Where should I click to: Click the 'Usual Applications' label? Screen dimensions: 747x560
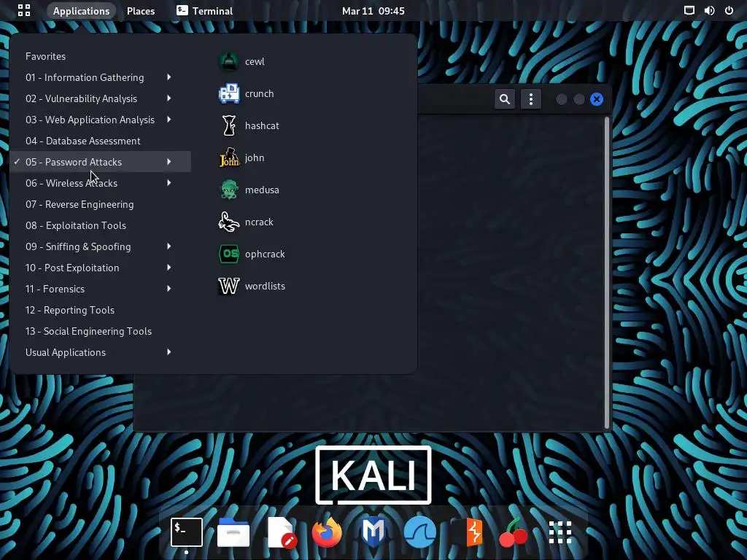pyautogui.click(x=66, y=352)
